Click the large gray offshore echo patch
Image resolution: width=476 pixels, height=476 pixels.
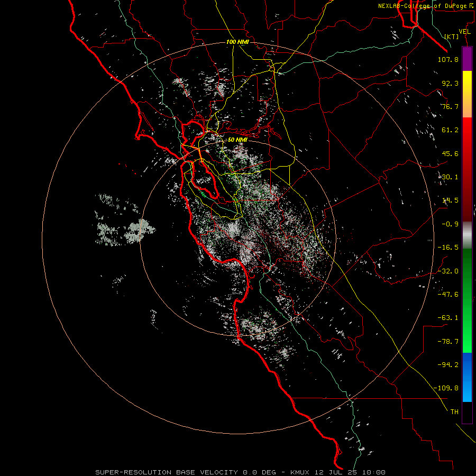[x=139, y=230]
